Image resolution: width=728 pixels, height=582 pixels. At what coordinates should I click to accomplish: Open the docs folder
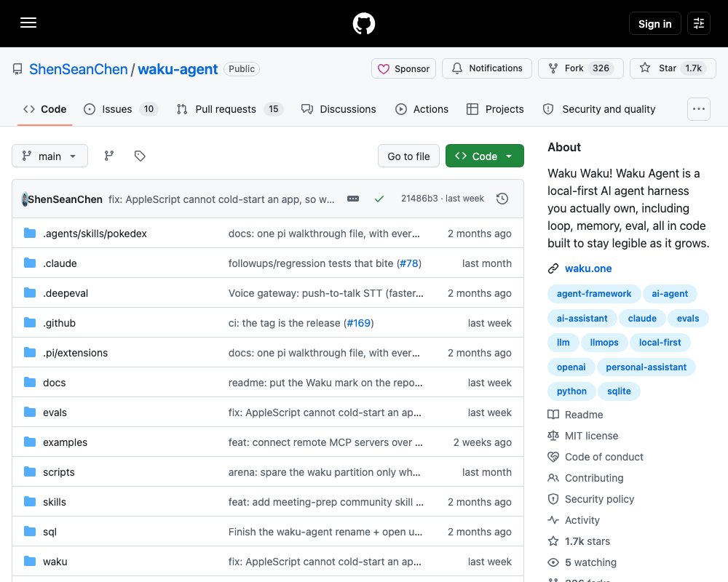(x=55, y=383)
